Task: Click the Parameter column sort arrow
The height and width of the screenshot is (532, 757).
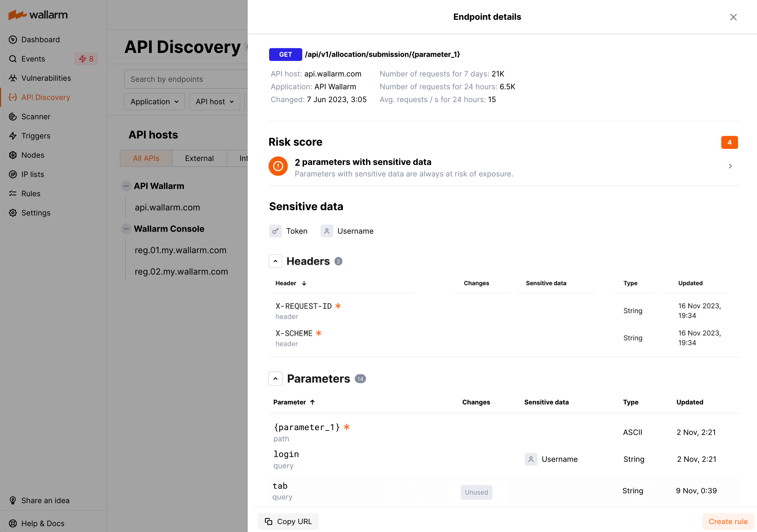Action: coord(312,402)
